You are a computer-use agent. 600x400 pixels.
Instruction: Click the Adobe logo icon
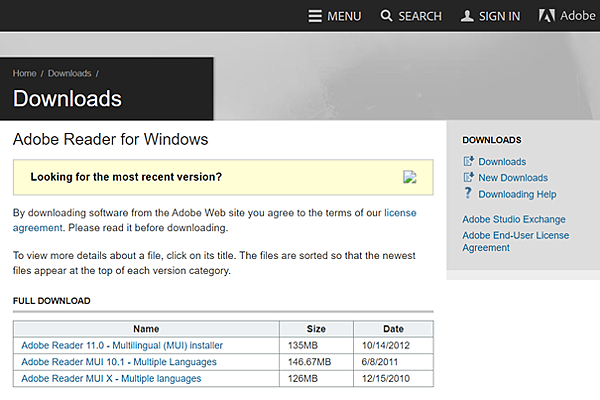(x=546, y=16)
